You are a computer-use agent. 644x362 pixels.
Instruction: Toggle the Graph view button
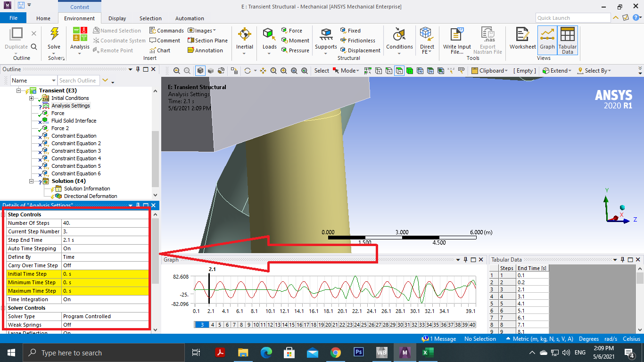point(547,39)
